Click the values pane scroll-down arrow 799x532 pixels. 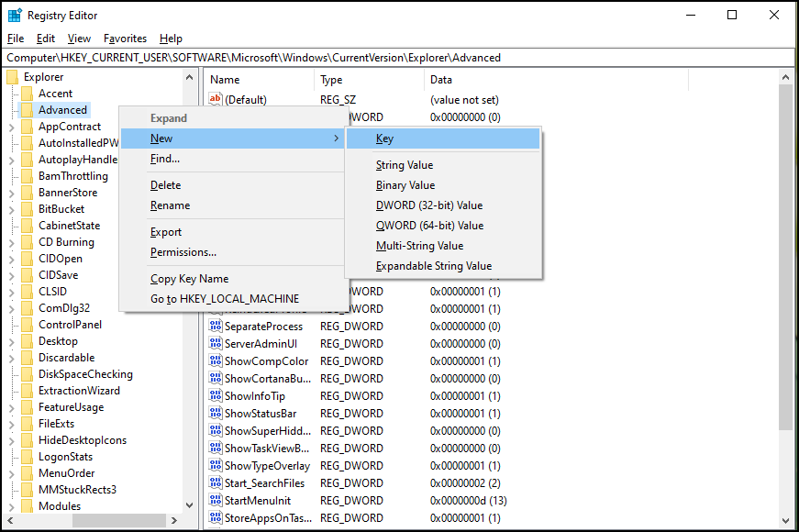pos(785,521)
